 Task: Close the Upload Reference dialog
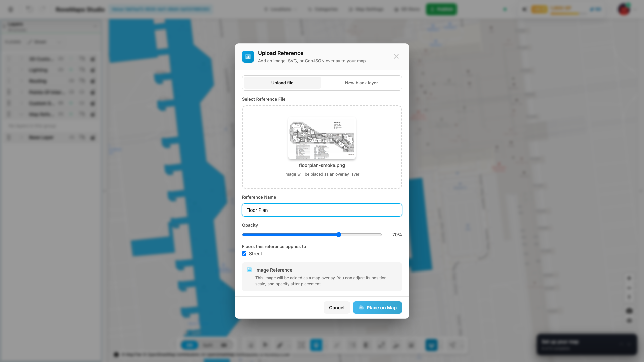(396, 56)
